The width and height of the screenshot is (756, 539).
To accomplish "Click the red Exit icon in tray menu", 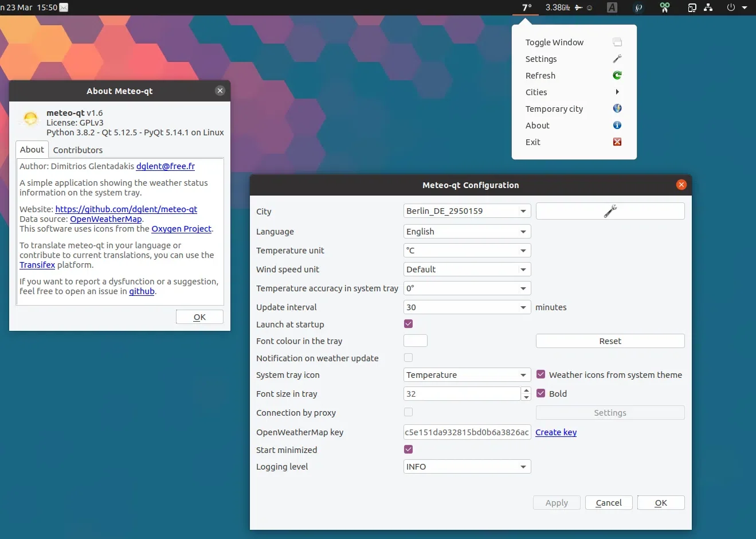I will (617, 142).
